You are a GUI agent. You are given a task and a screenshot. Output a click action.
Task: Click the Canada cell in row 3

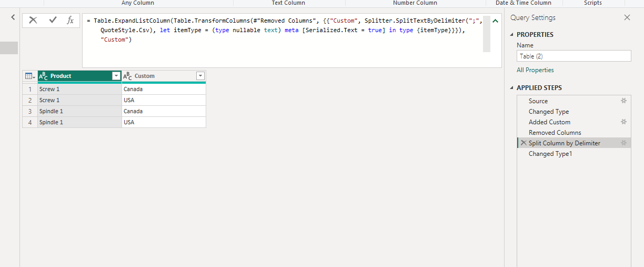[x=164, y=111]
